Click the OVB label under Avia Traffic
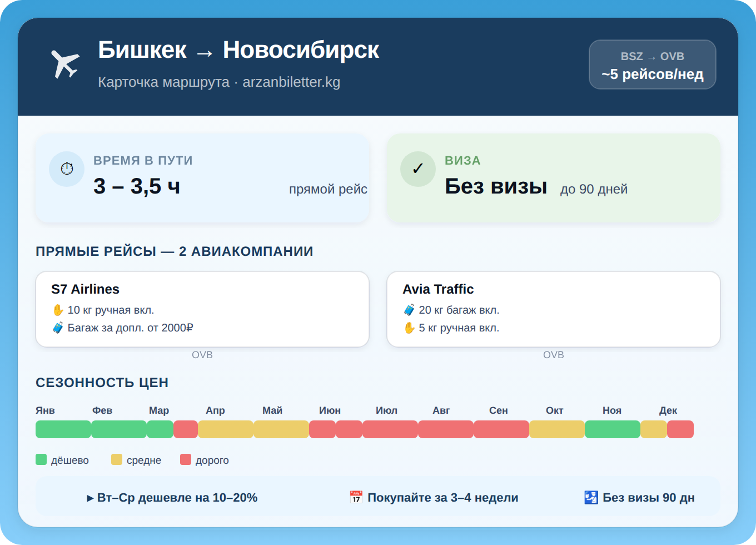This screenshot has height=545, width=756. point(553,354)
